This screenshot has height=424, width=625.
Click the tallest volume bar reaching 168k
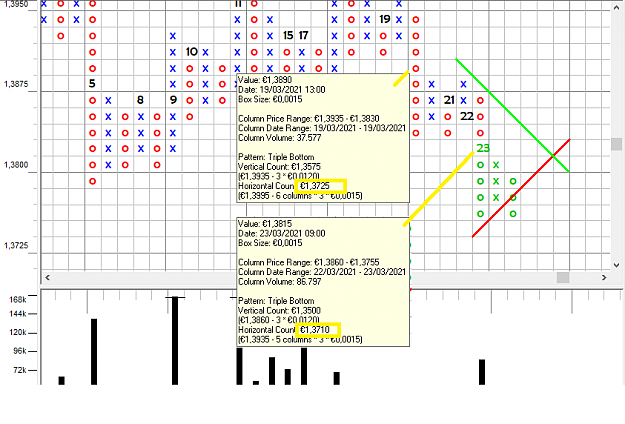(x=175, y=341)
